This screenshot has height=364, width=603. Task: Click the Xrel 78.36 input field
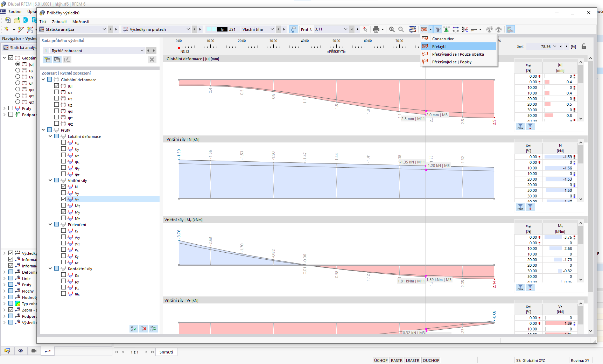542,47
